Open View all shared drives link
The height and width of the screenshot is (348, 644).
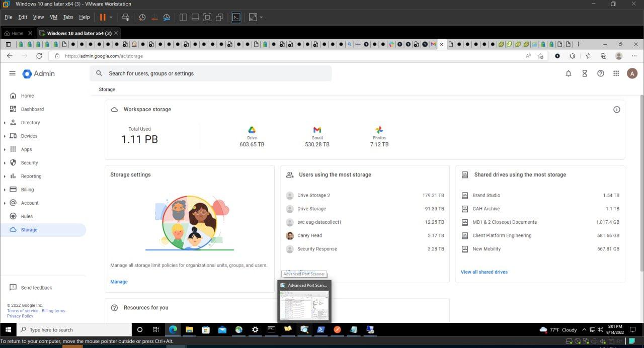(x=484, y=272)
